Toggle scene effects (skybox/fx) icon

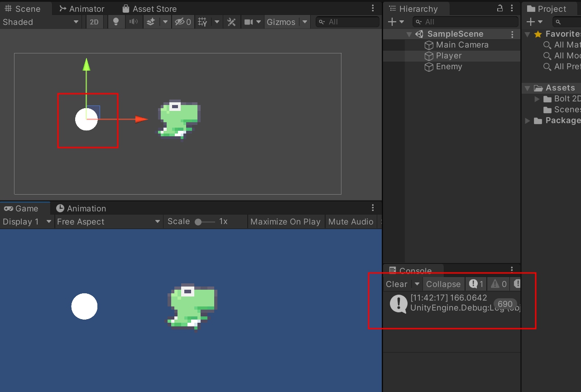pyautogui.click(x=152, y=22)
